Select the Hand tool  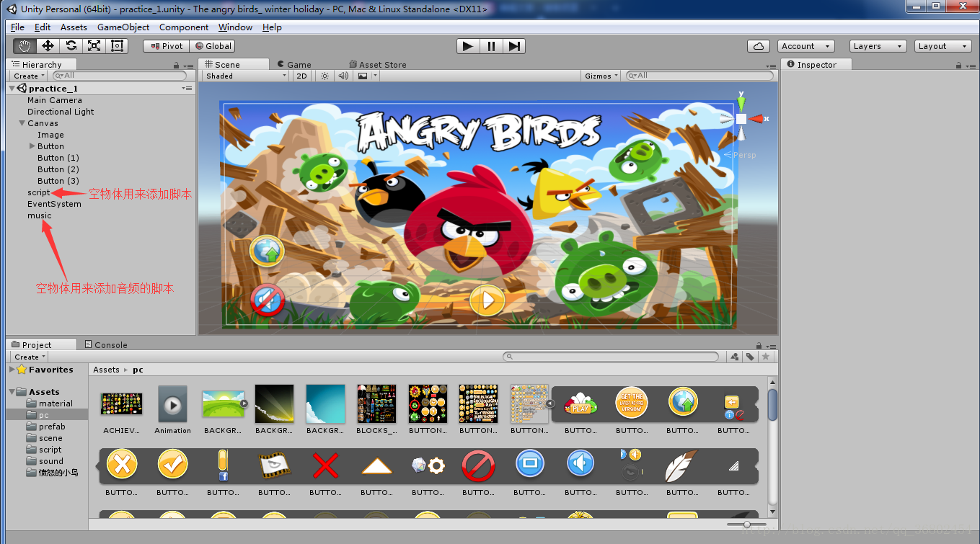pos(25,46)
